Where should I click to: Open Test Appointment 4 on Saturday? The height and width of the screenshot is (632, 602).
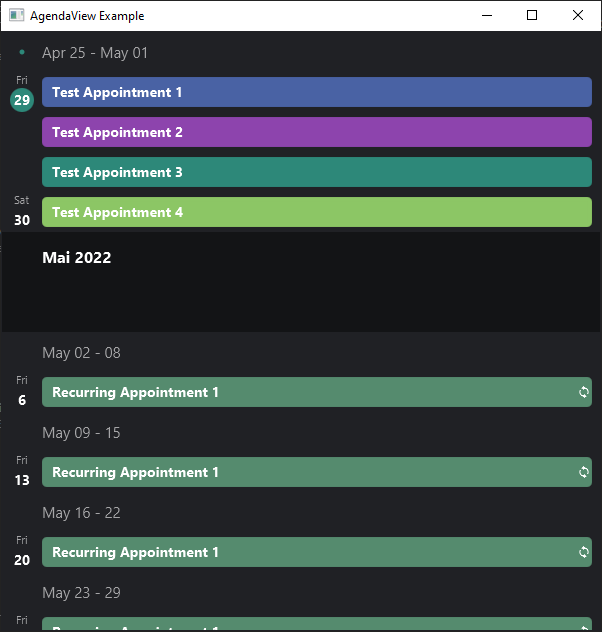(316, 212)
